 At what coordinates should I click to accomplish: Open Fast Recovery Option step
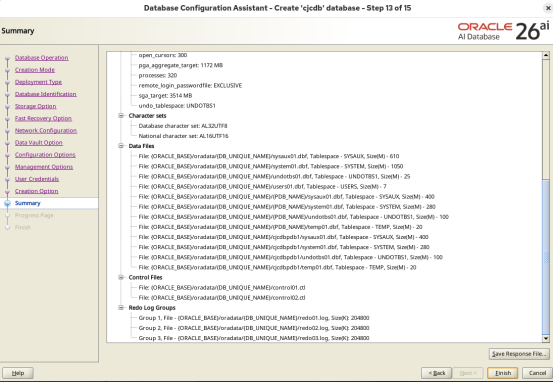(x=43, y=118)
